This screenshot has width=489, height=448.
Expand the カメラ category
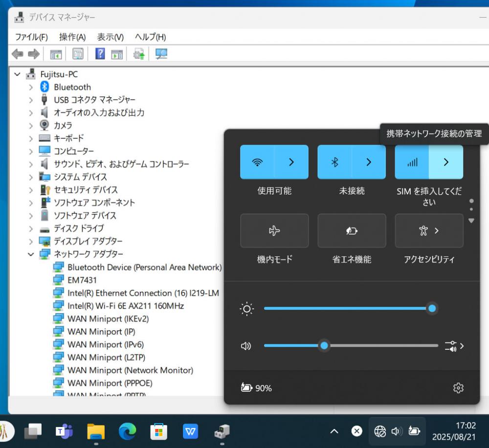point(30,126)
